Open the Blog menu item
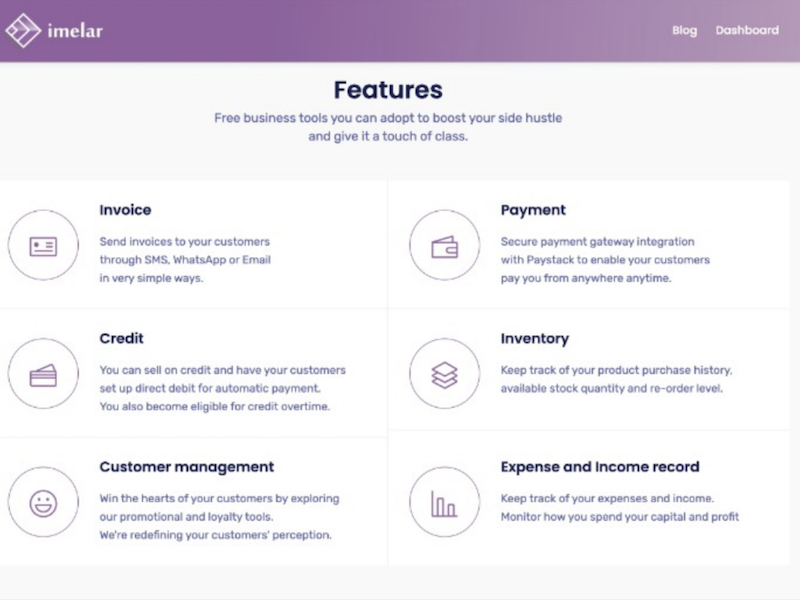This screenshot has height=600, width=800. click(684, 30)
